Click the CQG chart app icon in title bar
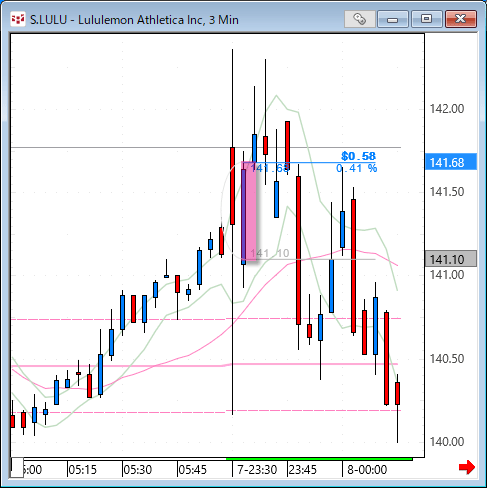The image size is (487, 488). 18,19
